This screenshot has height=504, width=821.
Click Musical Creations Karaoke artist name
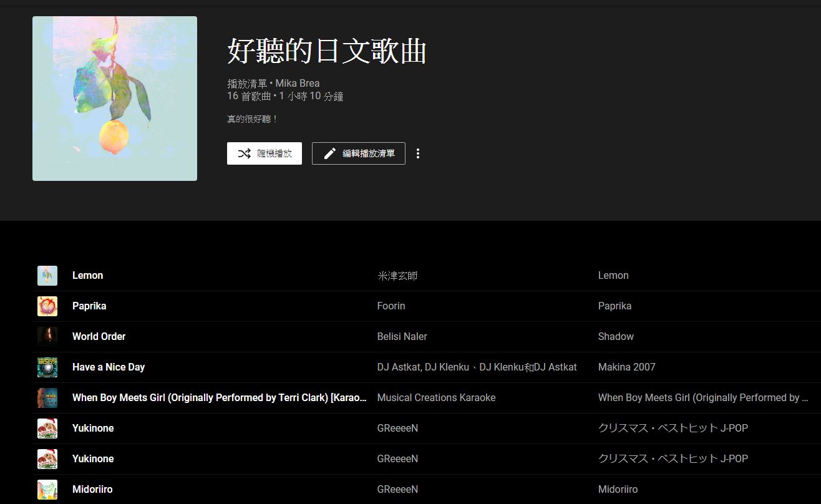click(436, 397)
